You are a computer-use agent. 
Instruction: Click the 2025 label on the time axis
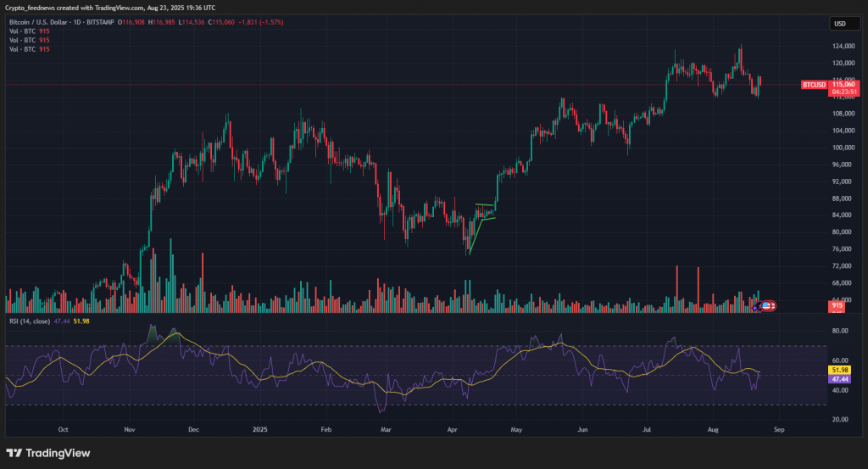click(x=260, y=430)
